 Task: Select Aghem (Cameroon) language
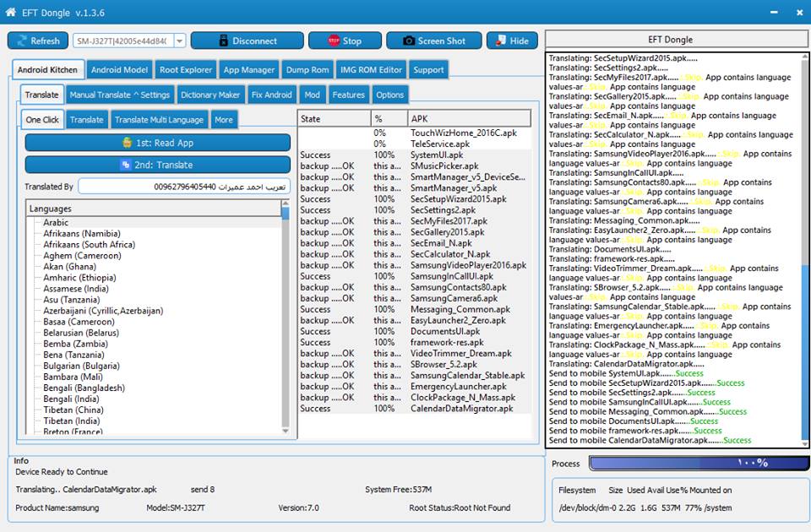click(x=82, y=256)
